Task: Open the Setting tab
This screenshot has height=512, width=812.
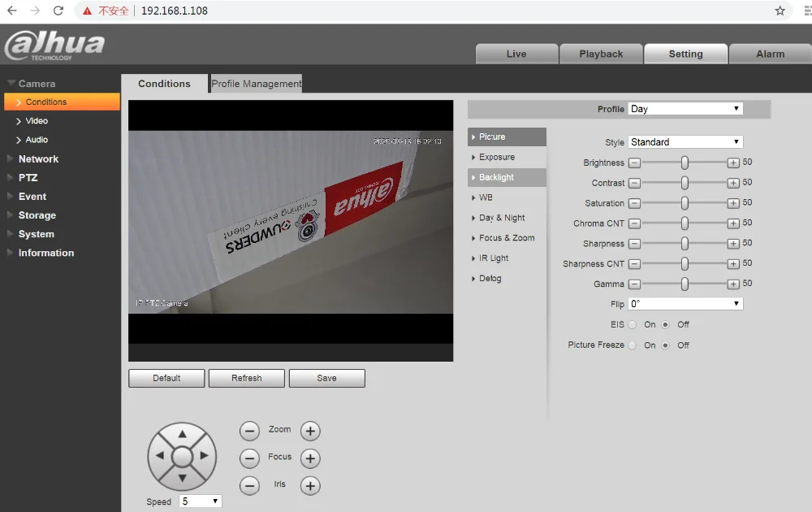Action: click(x=685, y=54)
